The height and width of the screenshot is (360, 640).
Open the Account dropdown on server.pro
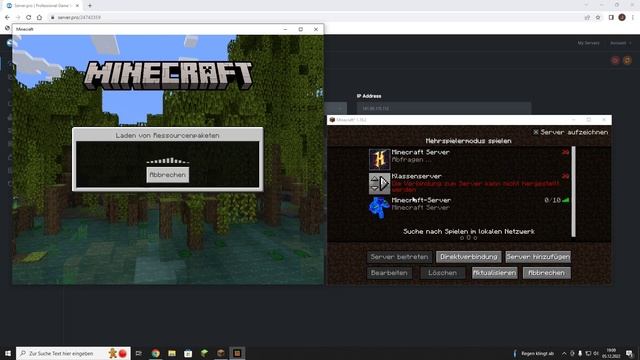620,43
